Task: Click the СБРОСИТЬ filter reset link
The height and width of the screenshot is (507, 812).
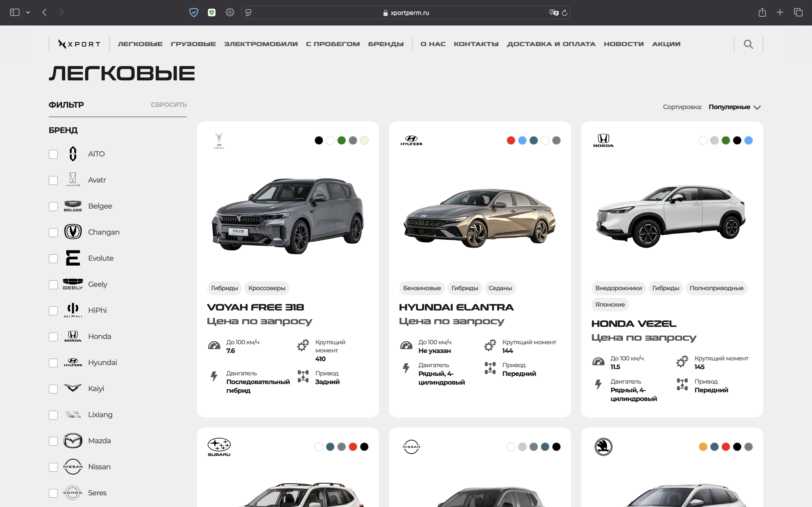Action: tap(168, 105)
